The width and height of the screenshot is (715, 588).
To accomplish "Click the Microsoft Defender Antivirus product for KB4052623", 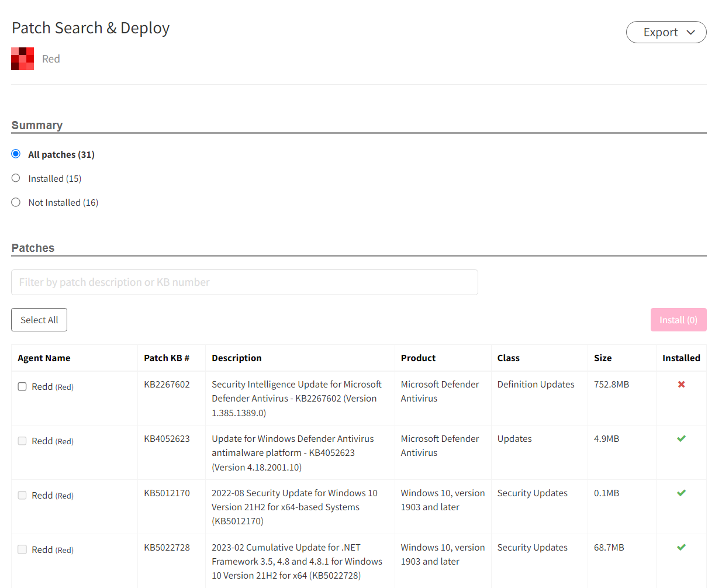I will [x=440, y=446].
